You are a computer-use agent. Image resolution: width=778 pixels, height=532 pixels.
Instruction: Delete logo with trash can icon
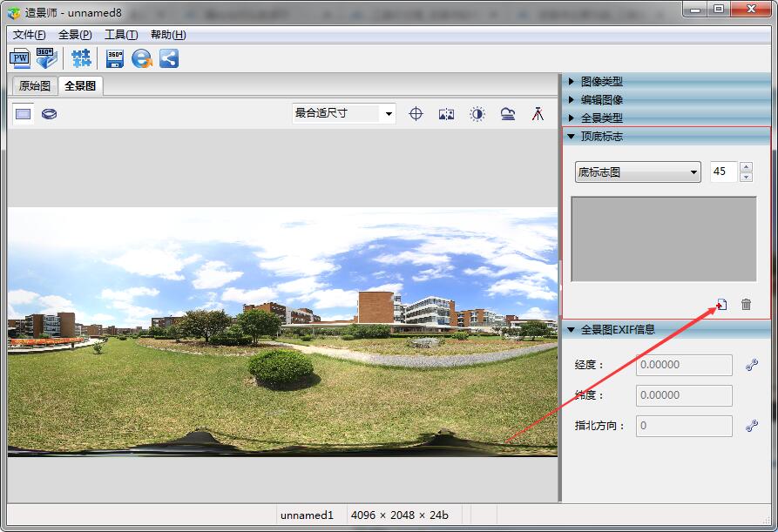tap(746, 304)
